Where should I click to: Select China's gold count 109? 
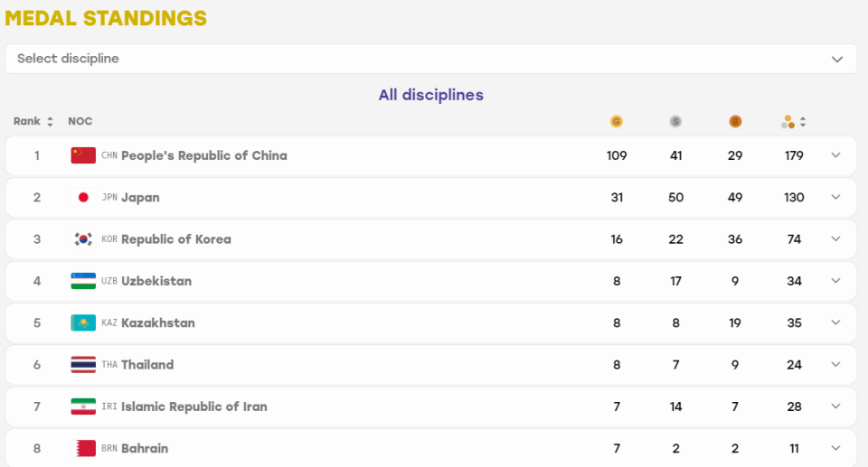click(616, 155)
